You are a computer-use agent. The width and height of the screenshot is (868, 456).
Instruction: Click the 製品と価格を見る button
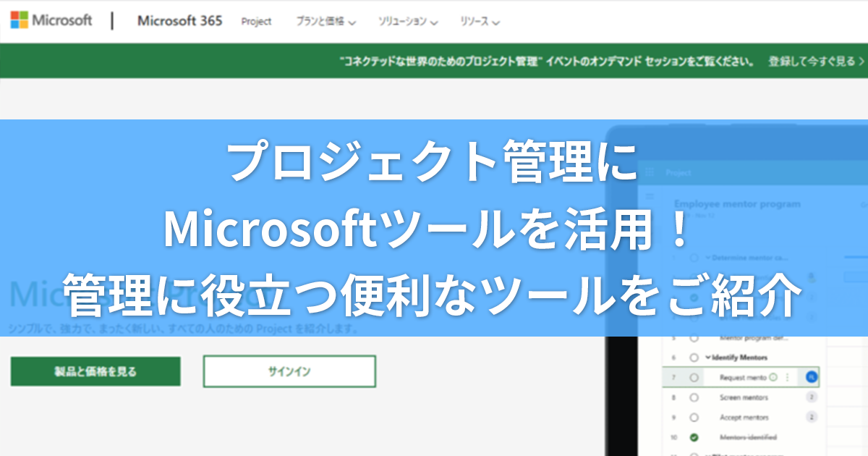click(95, 372)
